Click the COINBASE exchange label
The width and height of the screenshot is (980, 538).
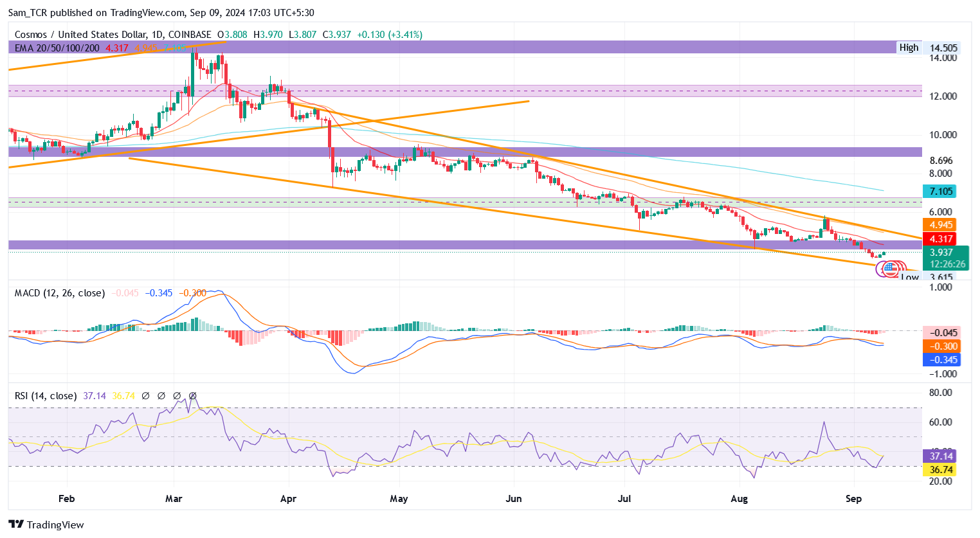click(x=190, y=35)
